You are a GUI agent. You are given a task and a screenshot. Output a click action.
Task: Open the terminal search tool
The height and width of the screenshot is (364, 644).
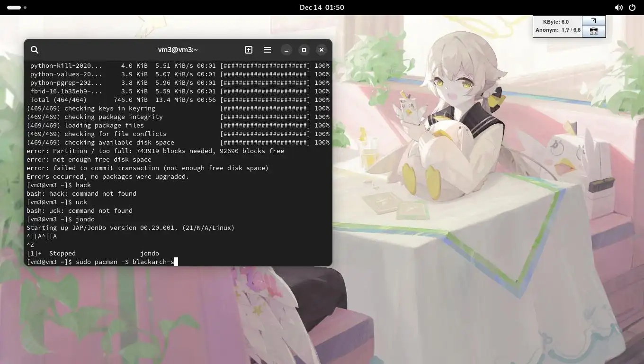(x=35, y=50)
